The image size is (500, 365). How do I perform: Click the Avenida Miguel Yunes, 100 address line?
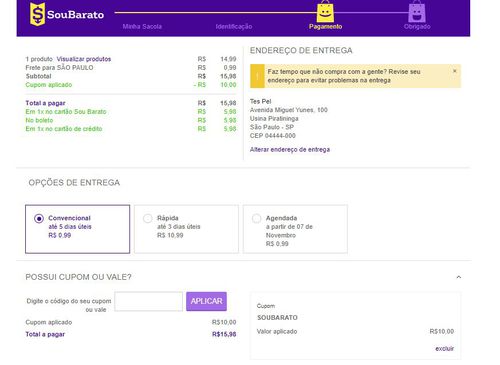click(289, 110)
